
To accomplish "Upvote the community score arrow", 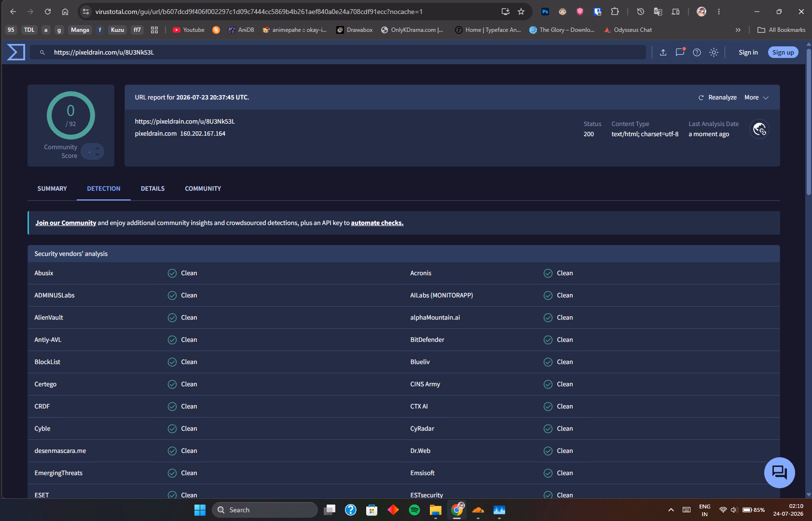I will pyautogui.click(x=97, y=148).
